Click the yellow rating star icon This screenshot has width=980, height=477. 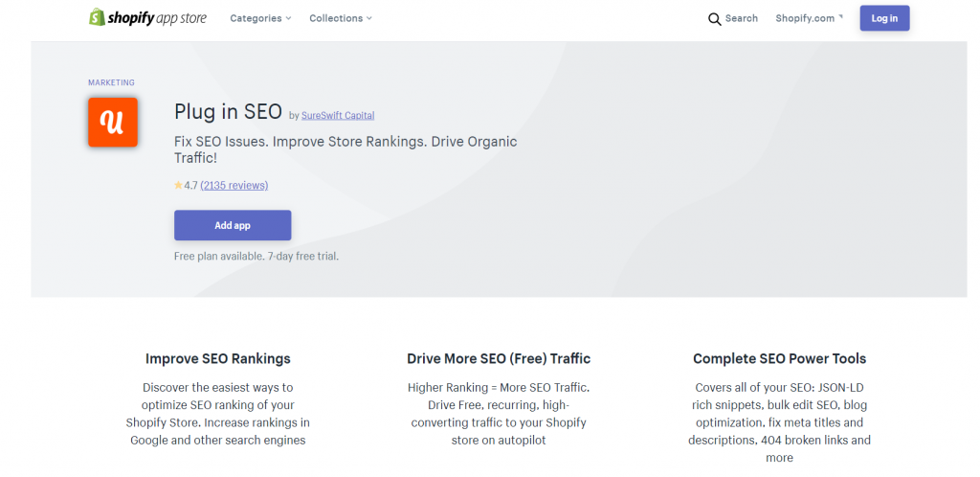pos(178,185)
